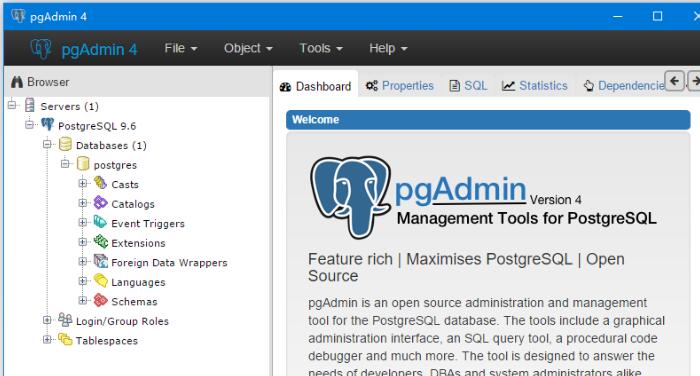
Task: Select the postgres database label
Action: point(115,165)
